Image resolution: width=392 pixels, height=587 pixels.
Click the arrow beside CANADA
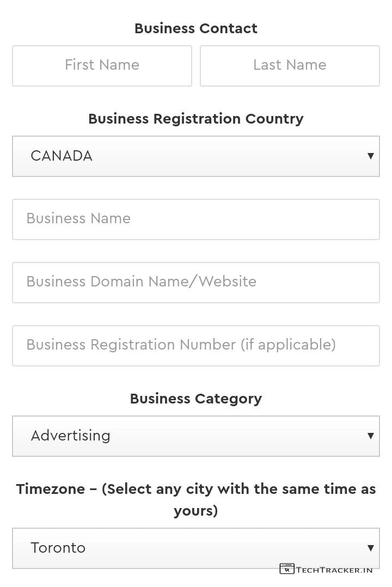tap(370, 156)
